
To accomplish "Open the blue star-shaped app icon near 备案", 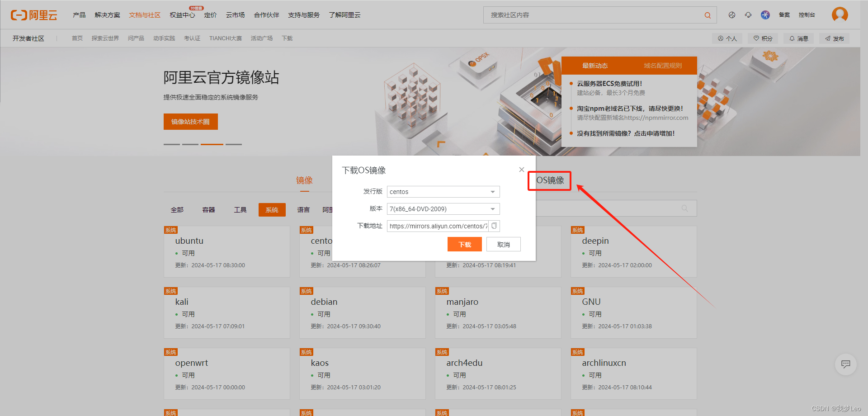I will point(765,14).
